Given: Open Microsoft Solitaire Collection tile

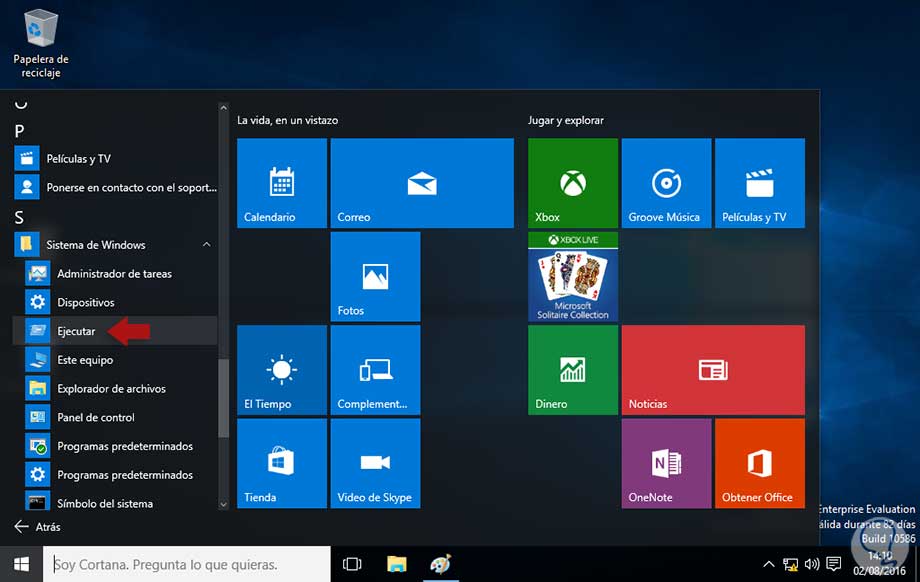Looking at the screenshot, I should (572, 277).
